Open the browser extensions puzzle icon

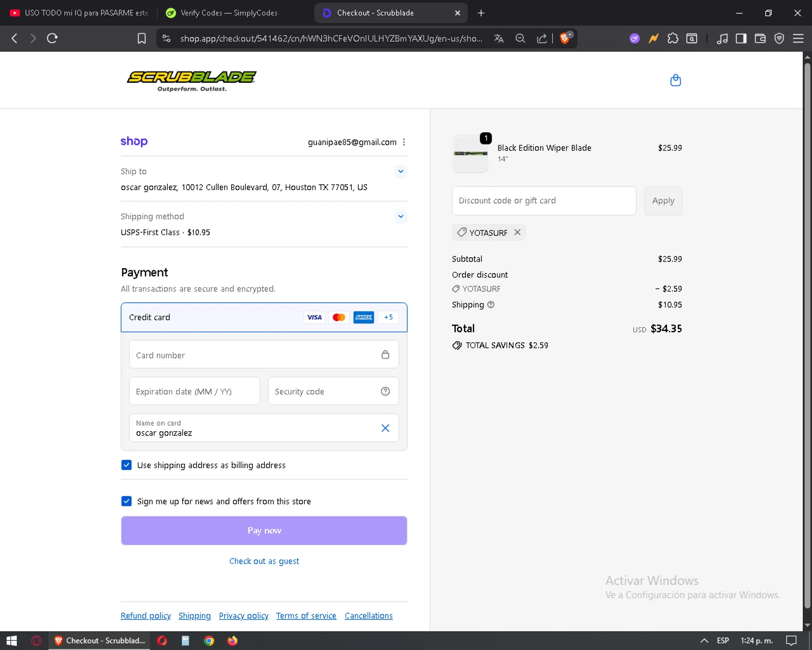[x=673, y=38]
